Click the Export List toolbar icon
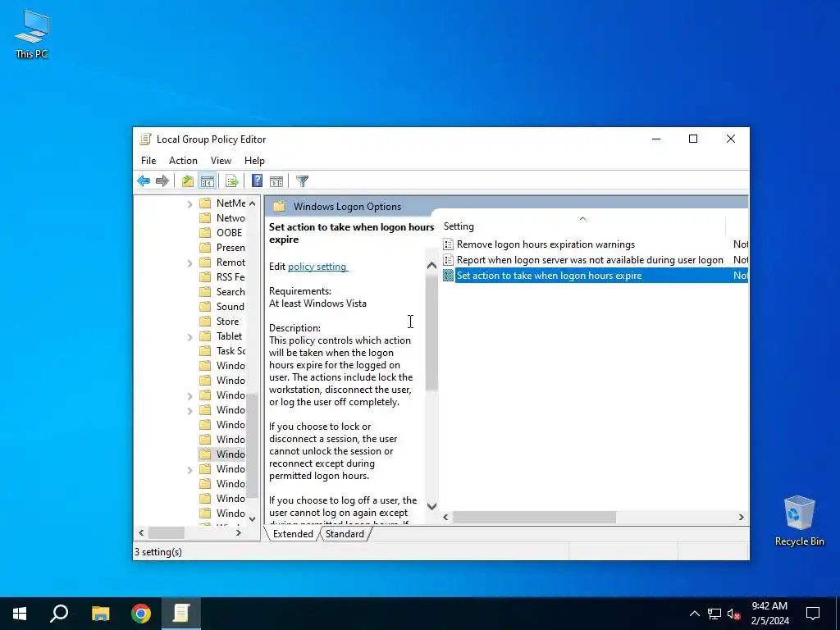The height and width of the screenshot is (630, 840). [x=231, y=181]
